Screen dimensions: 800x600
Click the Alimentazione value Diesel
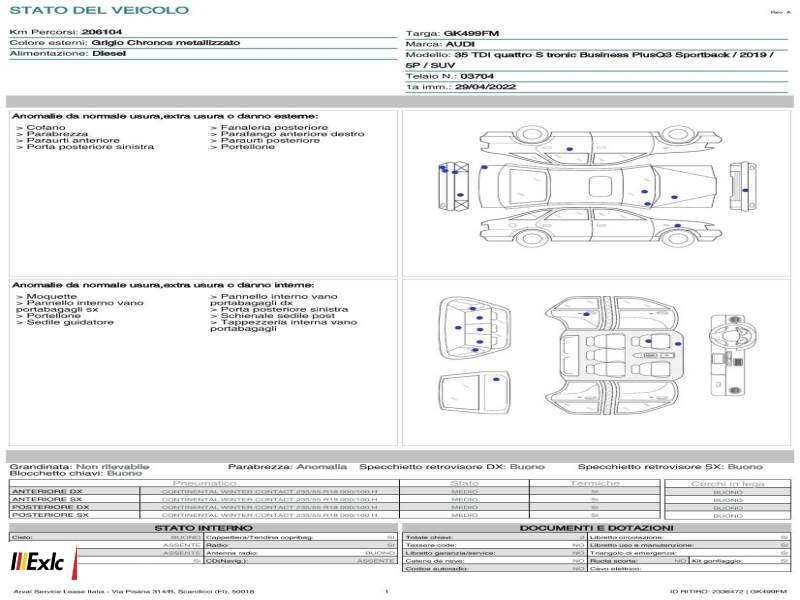coord(109,54)
